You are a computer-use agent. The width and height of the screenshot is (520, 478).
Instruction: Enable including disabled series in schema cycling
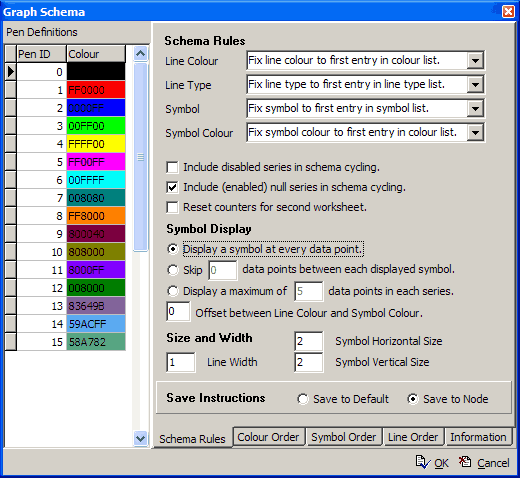(x=172, y=167)
